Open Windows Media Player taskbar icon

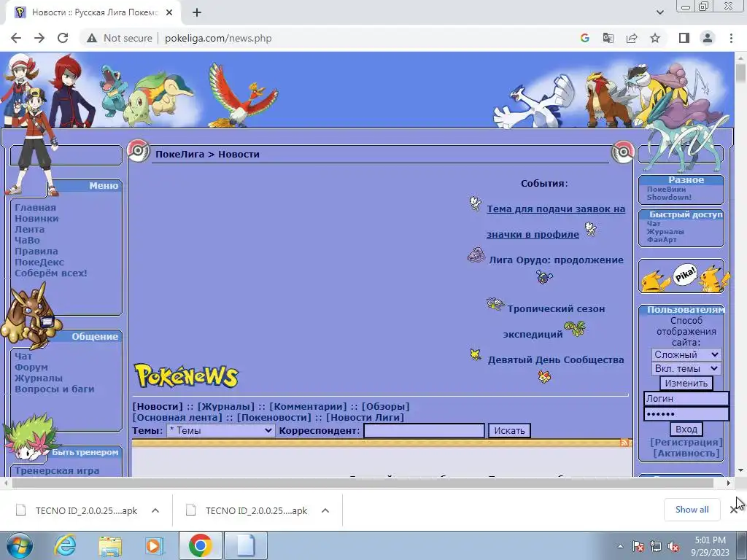(x=154, y=545)
